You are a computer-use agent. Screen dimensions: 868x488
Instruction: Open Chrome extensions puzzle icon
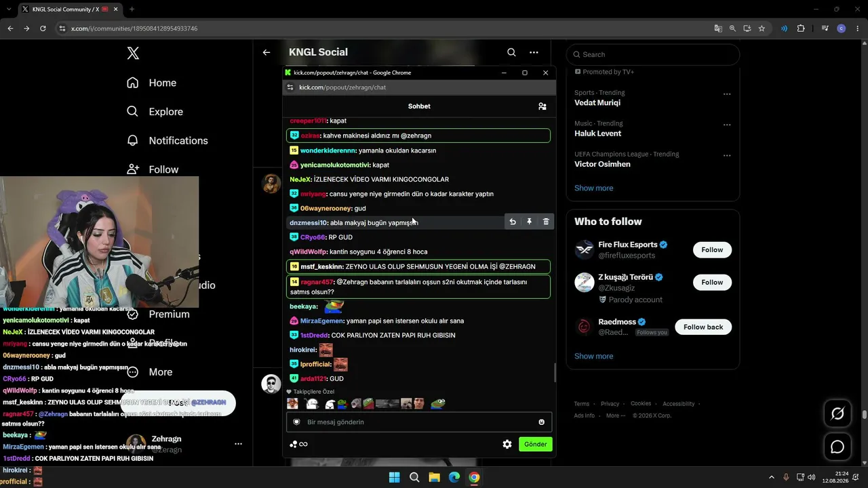click(801, 28)
